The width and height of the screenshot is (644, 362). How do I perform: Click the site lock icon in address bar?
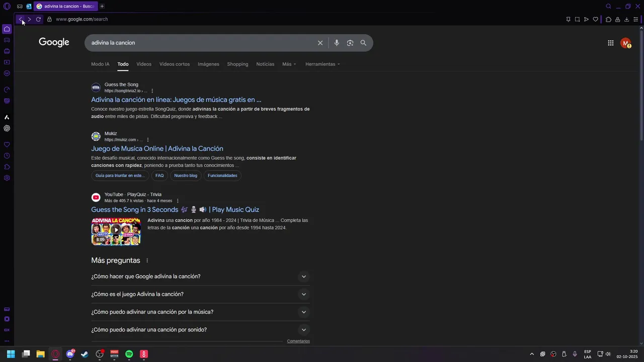(x=49, y=19)
